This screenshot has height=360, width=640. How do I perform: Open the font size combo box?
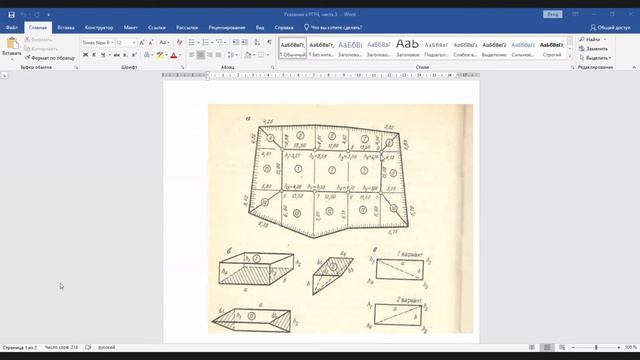[126, 42]
